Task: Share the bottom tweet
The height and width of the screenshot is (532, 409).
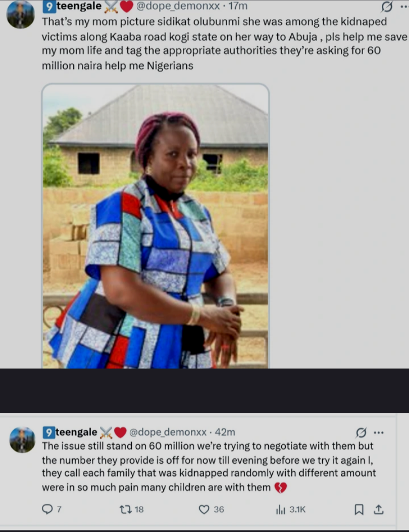Action: [378, 509]
